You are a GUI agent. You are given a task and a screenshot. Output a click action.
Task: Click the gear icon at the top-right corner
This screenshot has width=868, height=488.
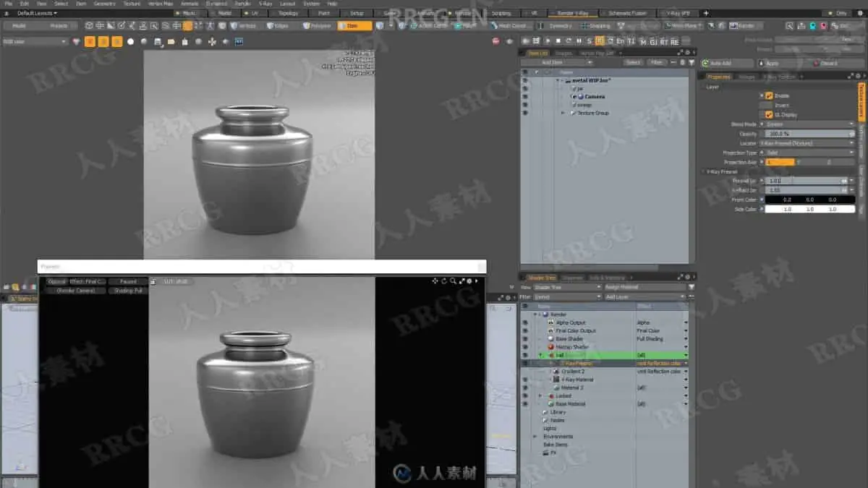(861, 13)
